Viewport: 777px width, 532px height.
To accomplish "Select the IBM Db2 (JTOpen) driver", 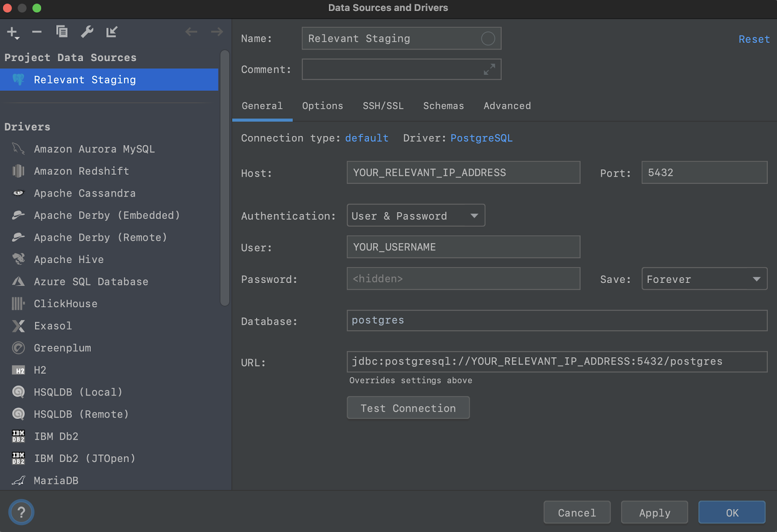I will (109, 458).
